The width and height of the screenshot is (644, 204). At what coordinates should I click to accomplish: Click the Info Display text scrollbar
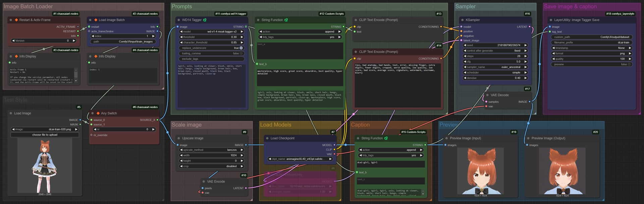point(76,76)
